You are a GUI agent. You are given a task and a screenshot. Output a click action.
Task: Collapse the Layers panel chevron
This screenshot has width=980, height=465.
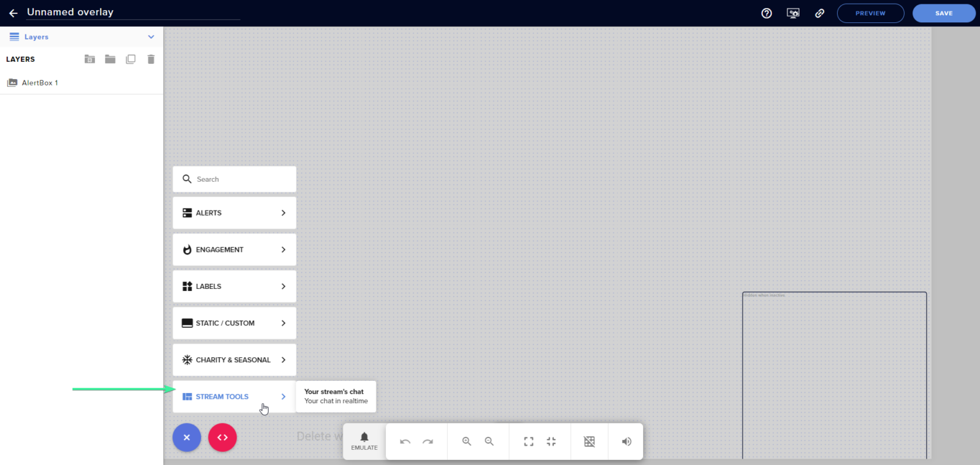coord(151,36)
